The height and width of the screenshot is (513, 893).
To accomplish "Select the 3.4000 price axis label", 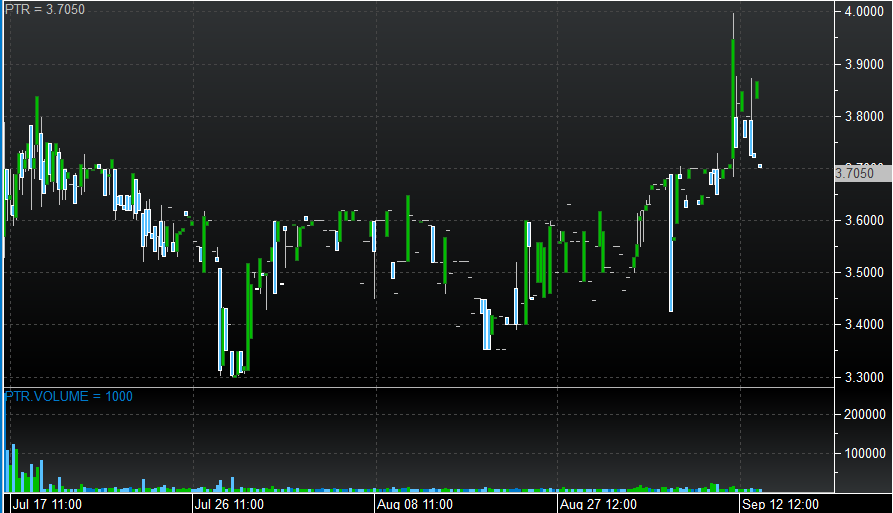I will click(x=864, y=325).
